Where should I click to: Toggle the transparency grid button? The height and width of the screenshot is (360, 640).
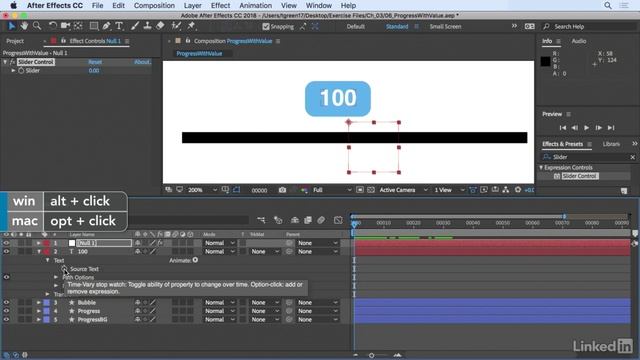pyautogui.click(x=371, y=190)
